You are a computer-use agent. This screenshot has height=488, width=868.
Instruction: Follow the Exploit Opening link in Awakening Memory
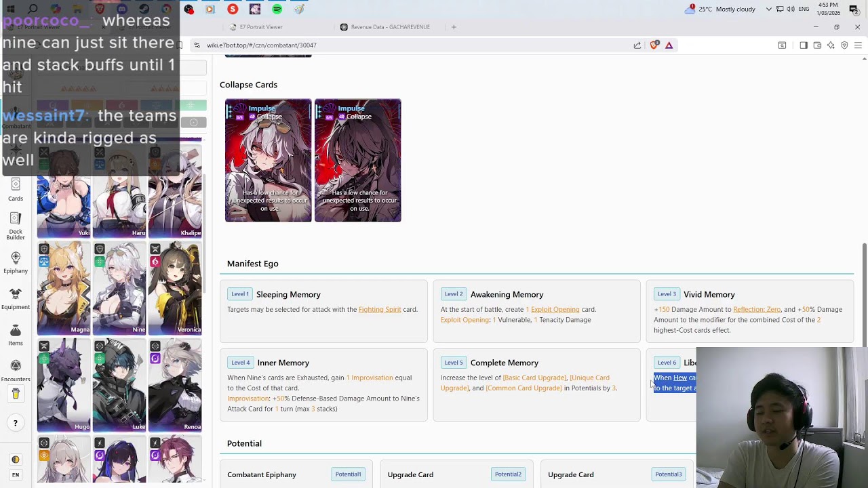point(555,310)
